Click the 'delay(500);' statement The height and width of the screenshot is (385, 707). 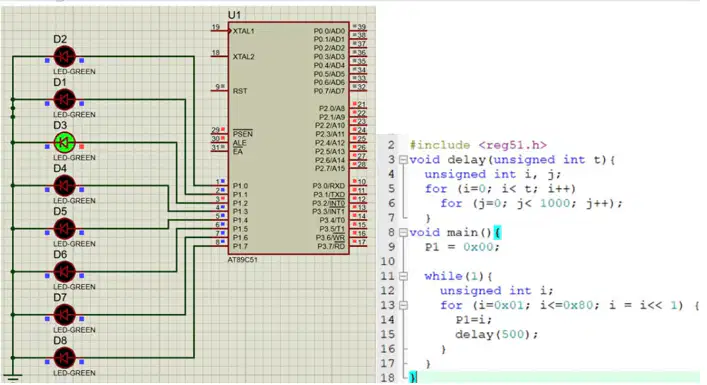pyautogui.click(x=496, y=335)
